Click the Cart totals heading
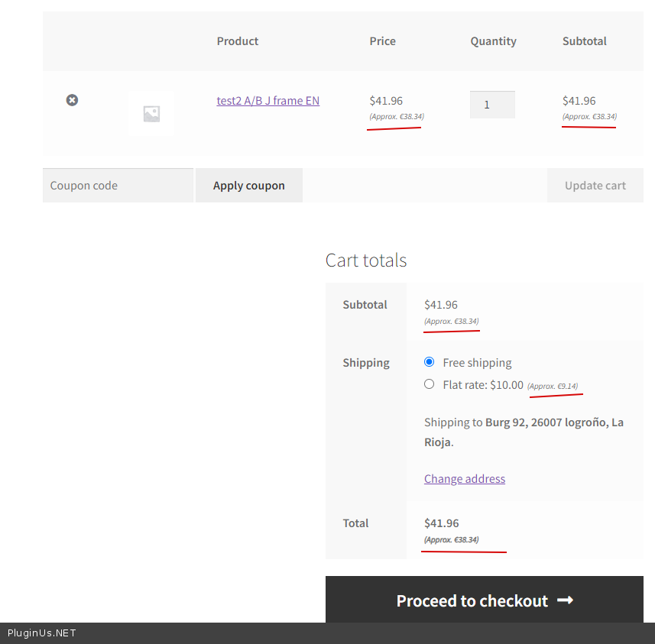This screenshot has height=644, width=655. click(x=366, y=260)
